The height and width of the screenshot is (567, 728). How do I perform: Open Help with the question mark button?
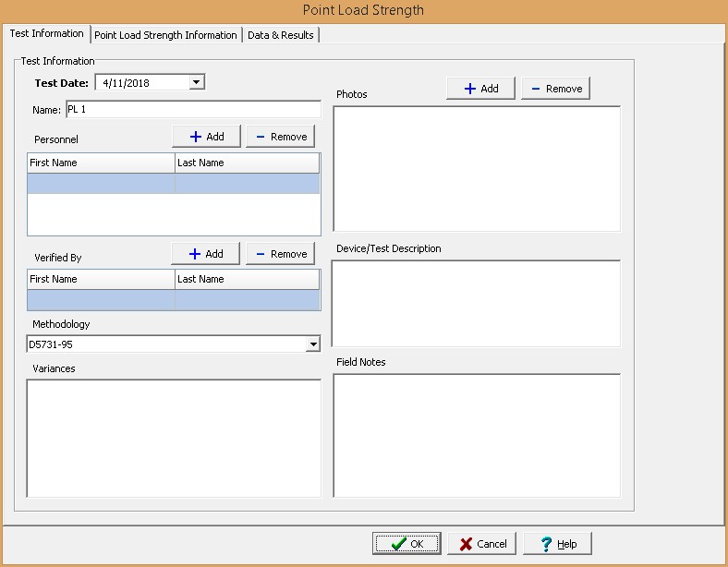(x=557, y=544)
